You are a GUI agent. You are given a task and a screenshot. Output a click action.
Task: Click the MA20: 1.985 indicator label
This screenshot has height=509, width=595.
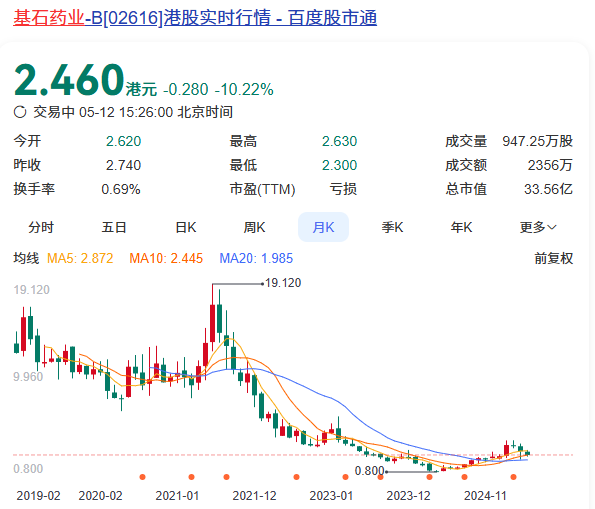click(256, 258)
